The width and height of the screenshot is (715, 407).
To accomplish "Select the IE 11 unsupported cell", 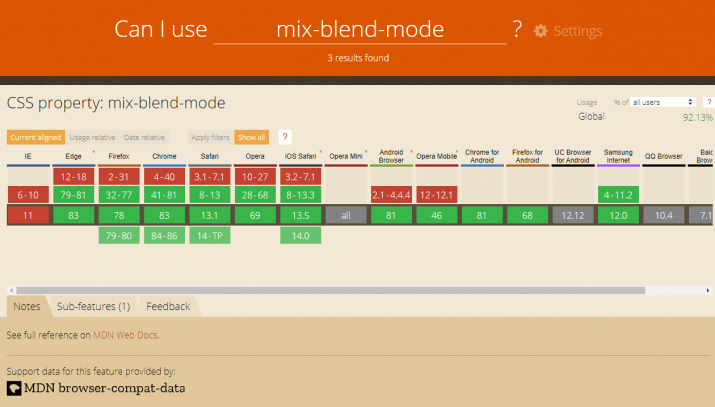I will point(28,215).
